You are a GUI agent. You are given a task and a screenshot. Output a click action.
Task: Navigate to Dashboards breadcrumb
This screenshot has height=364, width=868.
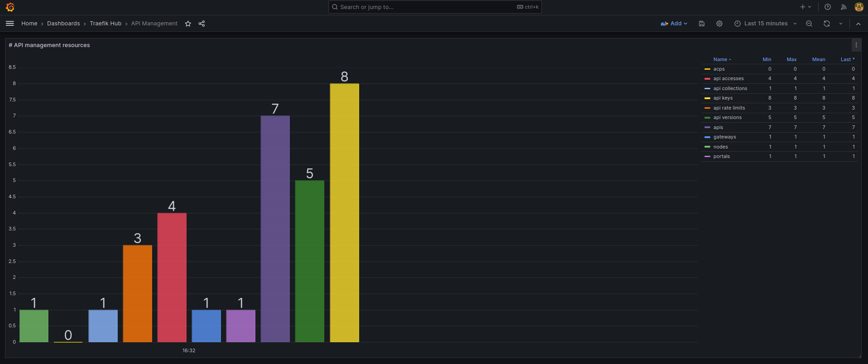coord(63,24)
